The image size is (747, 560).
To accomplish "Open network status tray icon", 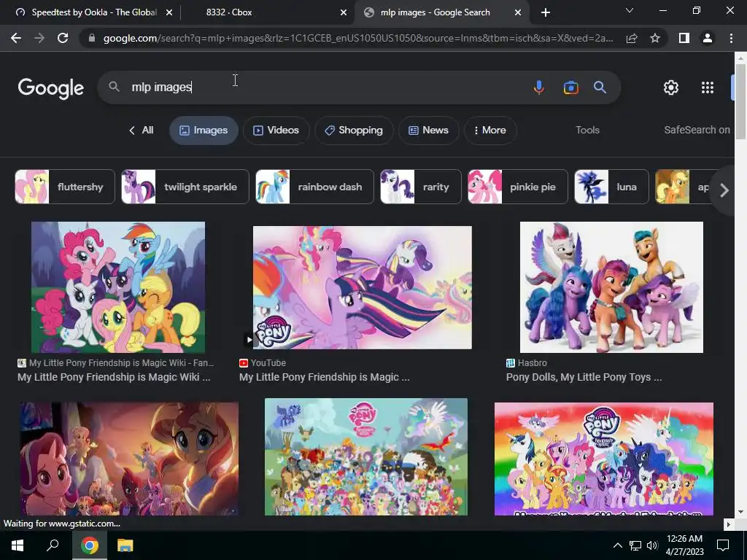I will [x=635, y=545].
